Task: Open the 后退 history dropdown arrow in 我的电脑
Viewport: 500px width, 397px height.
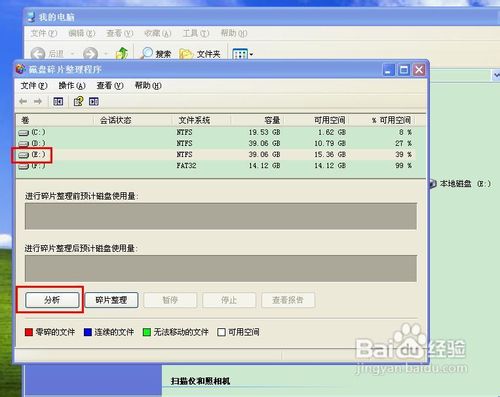Action: click(x=72, y=54)
